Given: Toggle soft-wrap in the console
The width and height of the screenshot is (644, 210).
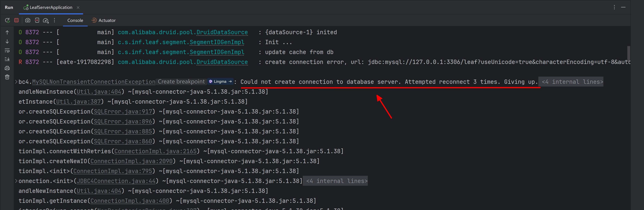Looking at the screenshot, I should (x=7, y=50).
